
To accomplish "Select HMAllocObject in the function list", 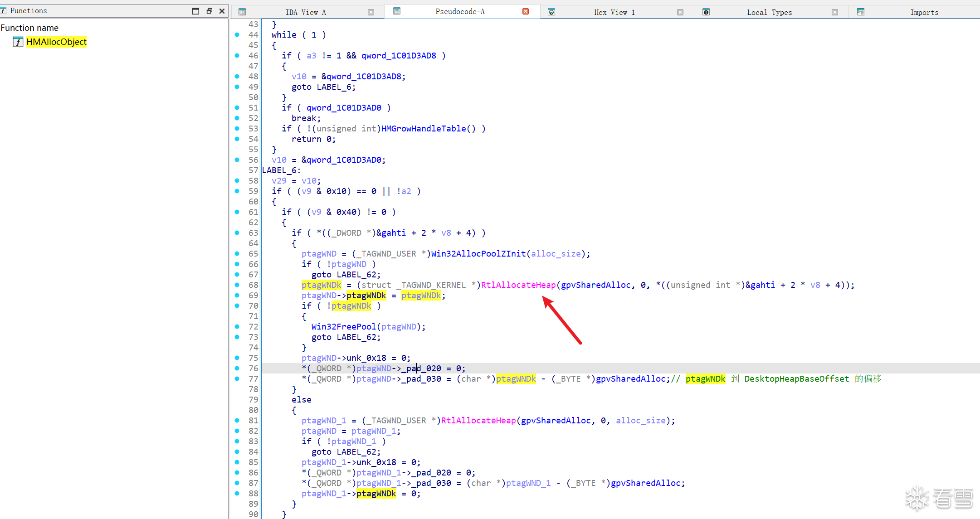I will [56, 42].
